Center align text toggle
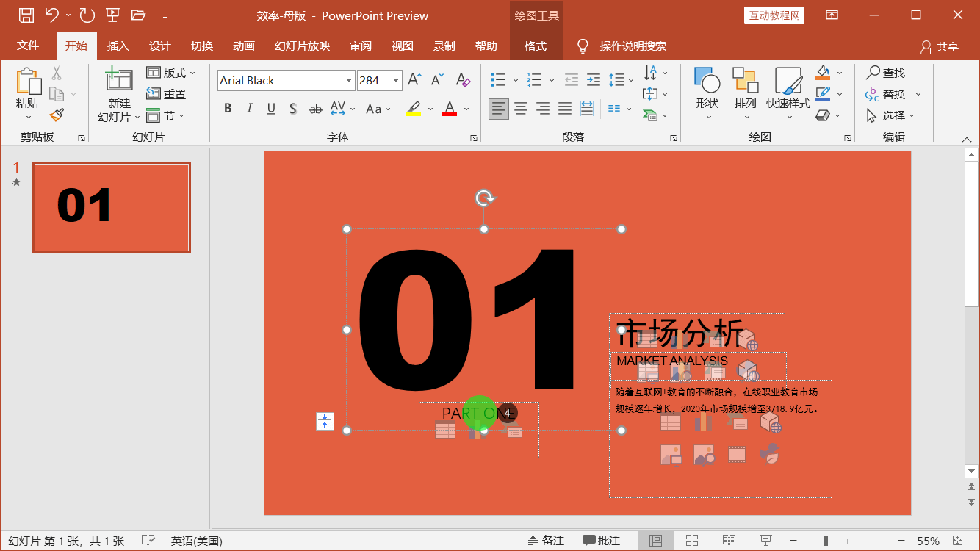This screenshot has width=980, height=551. pyautogui.click(x=521, y=109)
